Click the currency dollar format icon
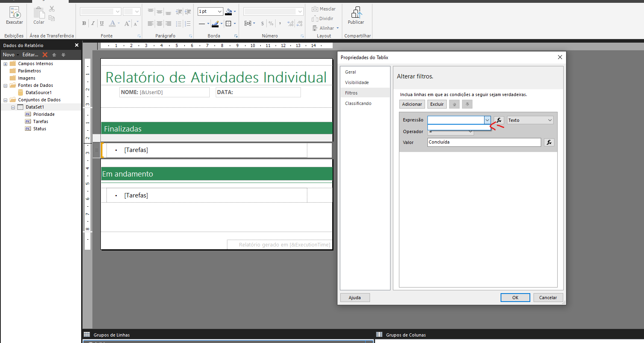This screenshot has width=644, height=343. coord(262,23)
